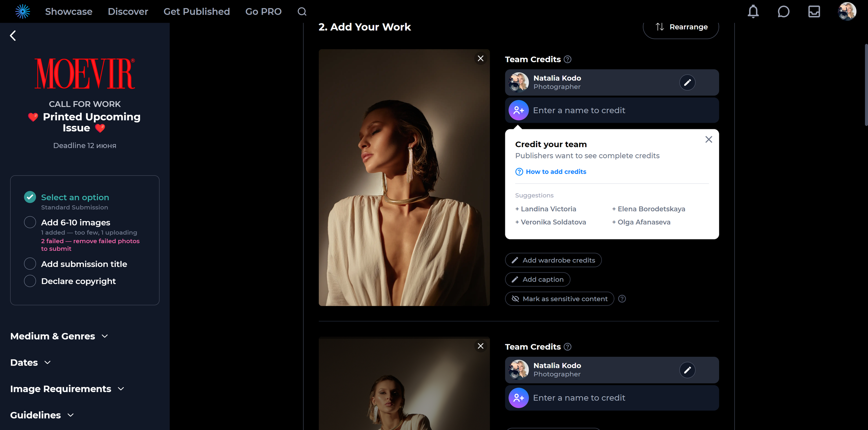Click the search magnifier icon
Image resolution: width=868 pixels, height=430 pixels.
(302, 12)
